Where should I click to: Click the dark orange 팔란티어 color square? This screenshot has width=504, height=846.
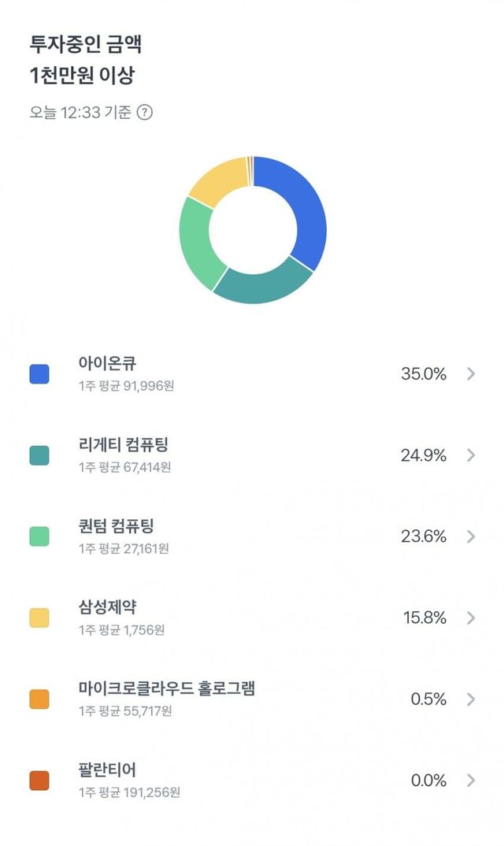(x=39, y=781)
